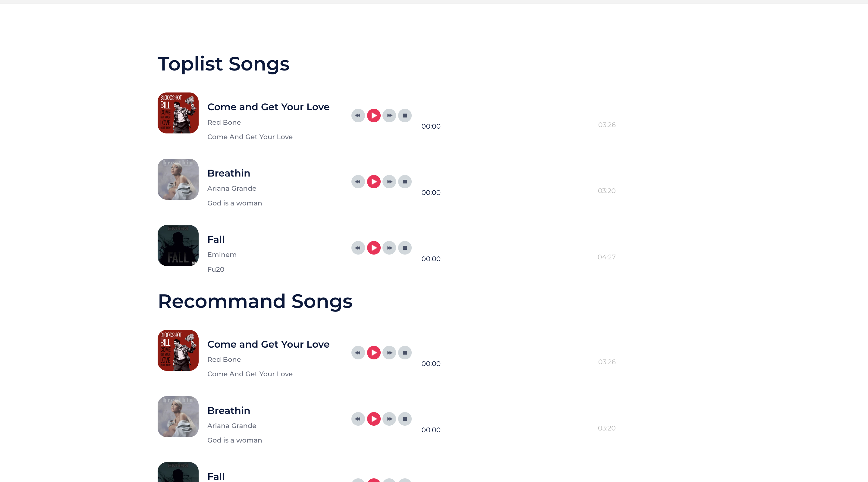
Task: Fast-forward the Toplist Fall track
Action: click(x=389, y=248)
